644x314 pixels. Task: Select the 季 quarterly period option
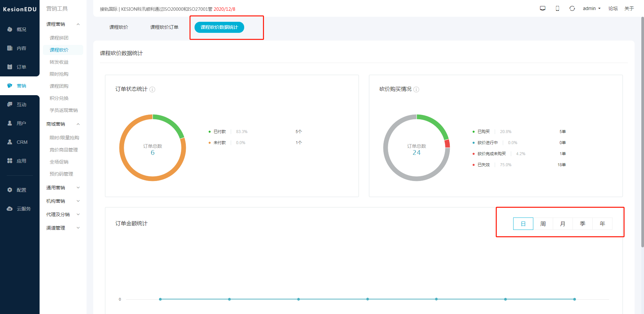tap(583, 224)
